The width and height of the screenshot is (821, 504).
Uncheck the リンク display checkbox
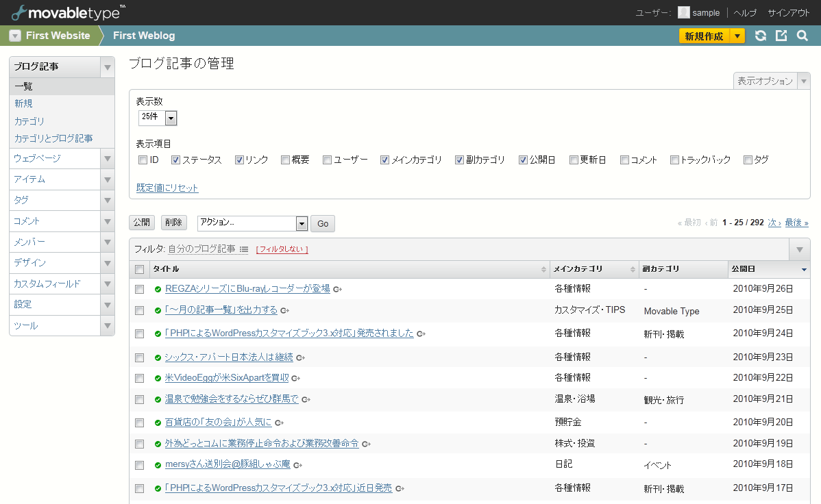click(239, 160)
